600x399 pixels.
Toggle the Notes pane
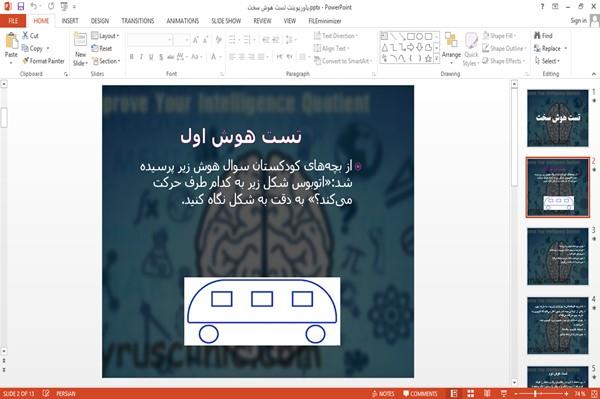click(x=383, y=394)
